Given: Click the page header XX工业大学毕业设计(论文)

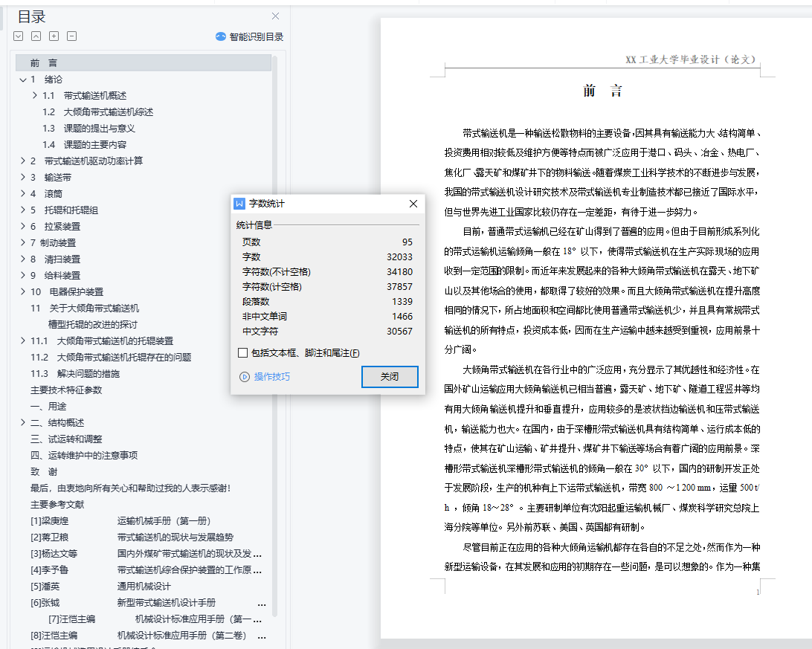Looking at the screenshot, I should 691,59.
